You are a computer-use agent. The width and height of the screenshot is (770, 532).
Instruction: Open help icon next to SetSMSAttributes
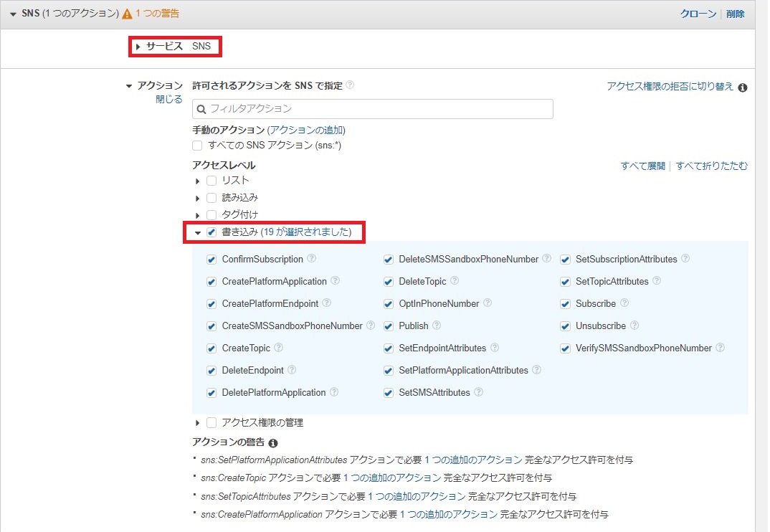[478, 391]
